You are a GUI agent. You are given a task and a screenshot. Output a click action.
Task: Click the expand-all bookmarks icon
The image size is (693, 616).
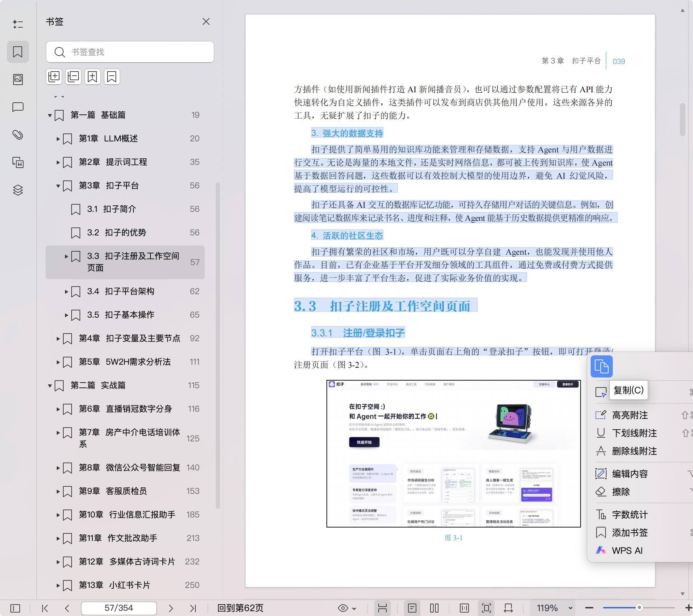pos(54,76)
